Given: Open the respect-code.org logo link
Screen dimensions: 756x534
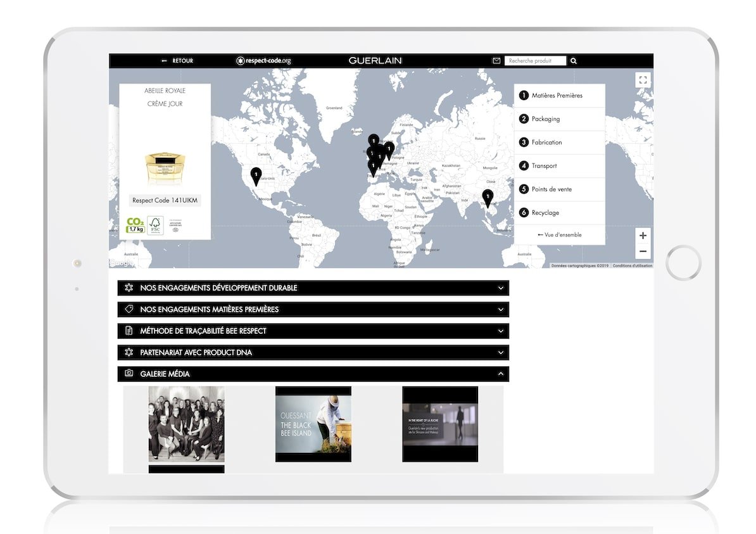Looking at the screenshot, I should point(263,61).
